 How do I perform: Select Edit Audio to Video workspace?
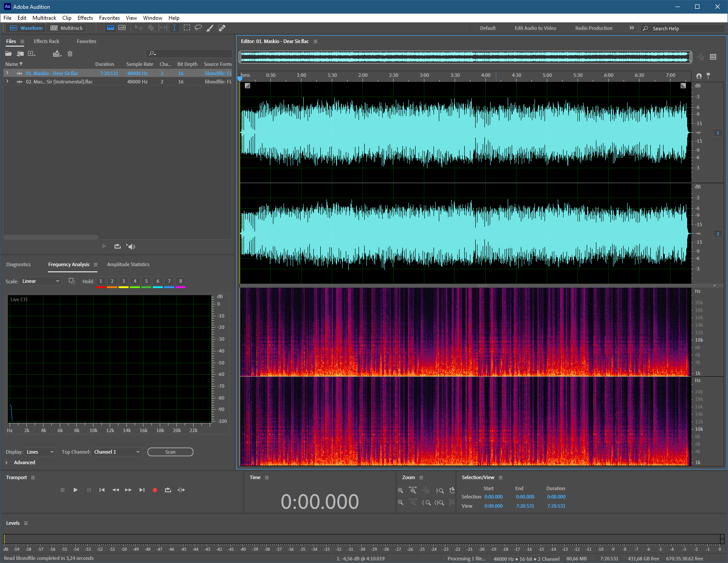click(535, 28)
